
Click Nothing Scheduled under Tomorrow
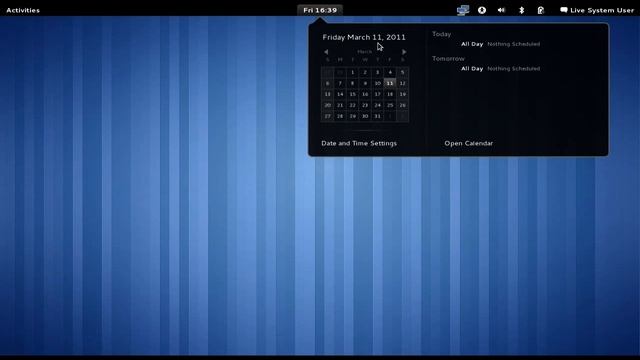[513, 69]
